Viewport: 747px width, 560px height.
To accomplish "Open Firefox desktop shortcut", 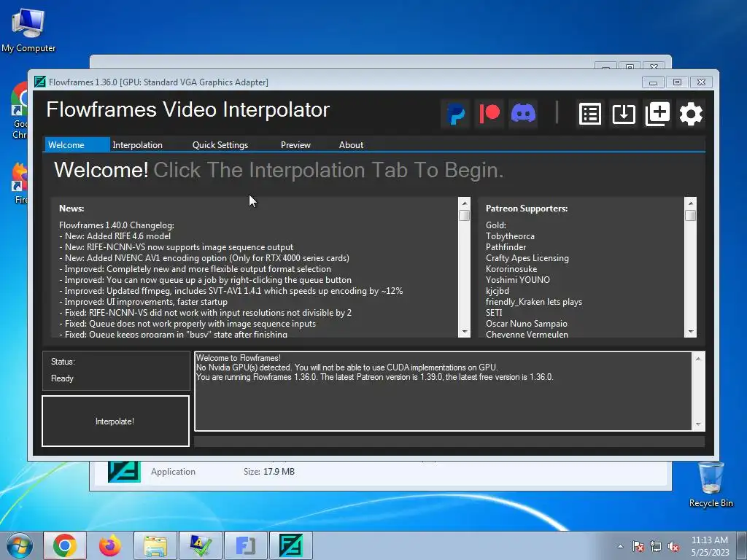I will (20, 184).
